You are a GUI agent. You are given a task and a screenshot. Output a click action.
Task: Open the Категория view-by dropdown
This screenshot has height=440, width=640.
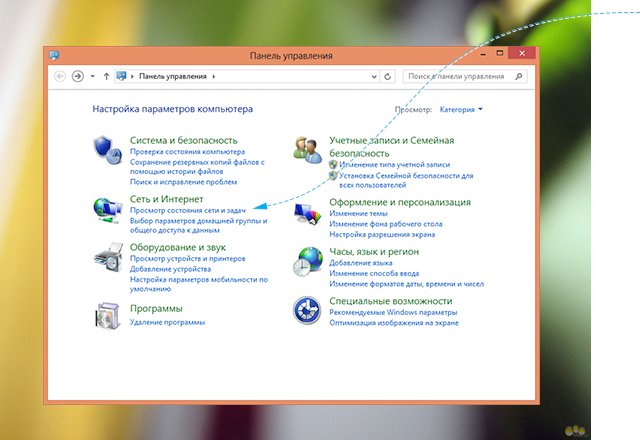click(x=461, y=109)
